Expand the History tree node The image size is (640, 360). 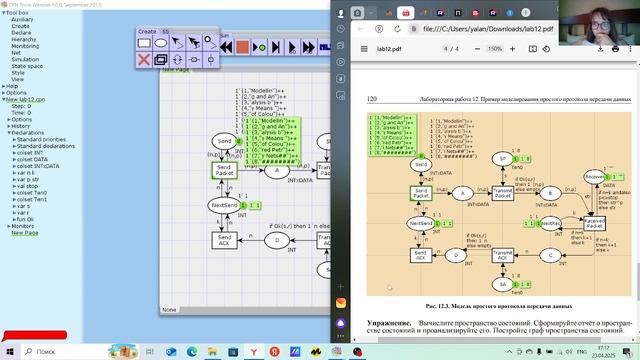(x=9, y=126)
